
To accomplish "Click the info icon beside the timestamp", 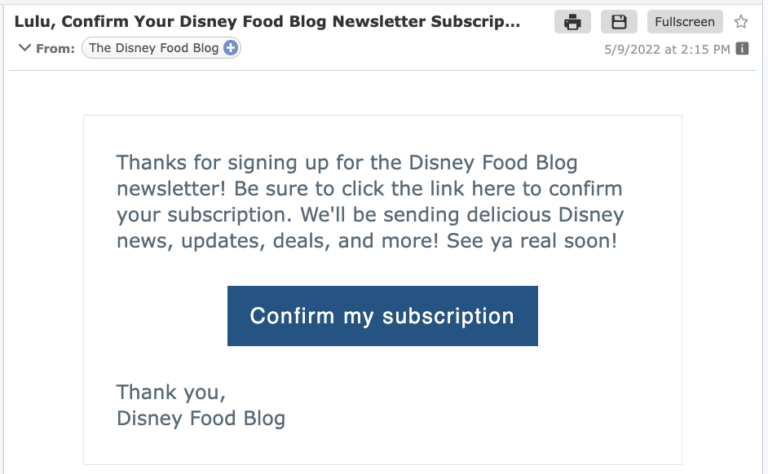I will (742, 49).
